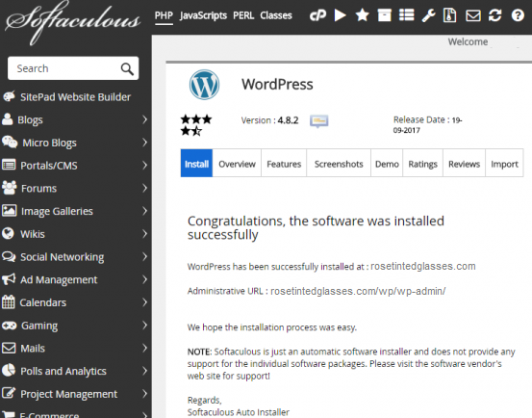Click the Softaculous logo
This screenshot has height=418, width=532.
72,23
